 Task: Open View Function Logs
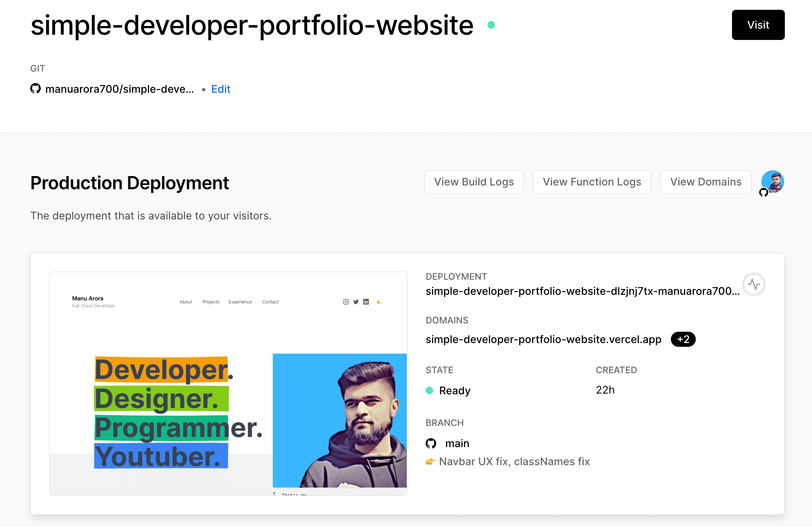click(x=592, y=182)
